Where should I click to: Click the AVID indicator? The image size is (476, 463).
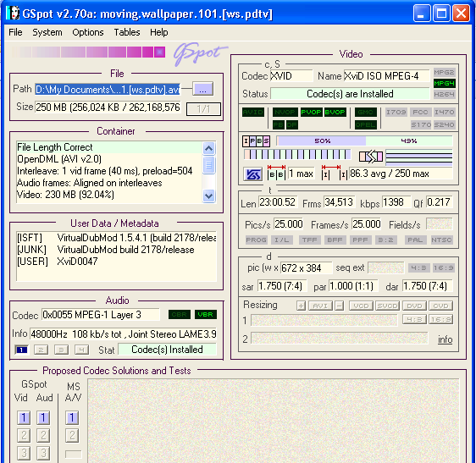[x=253, y=113]
